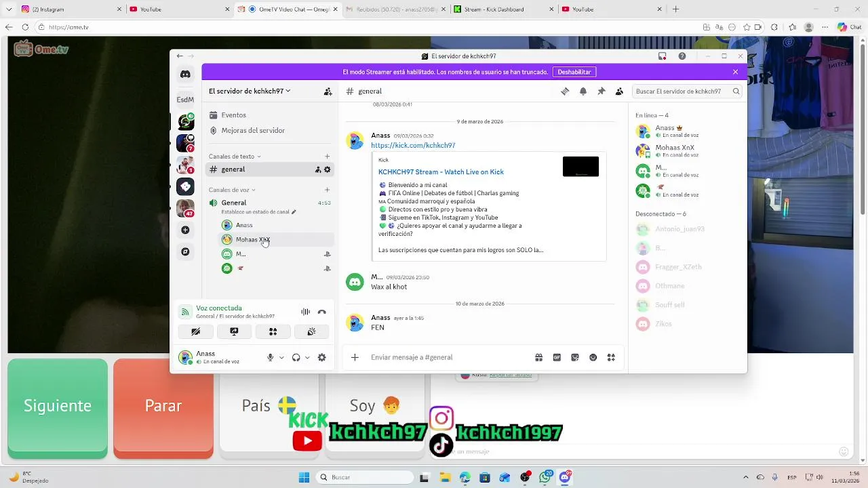Image resolution: width=868 pixels, height=488 pixels.
Task: Toggle member list visibility icon
Action: [x=619, y=91]
